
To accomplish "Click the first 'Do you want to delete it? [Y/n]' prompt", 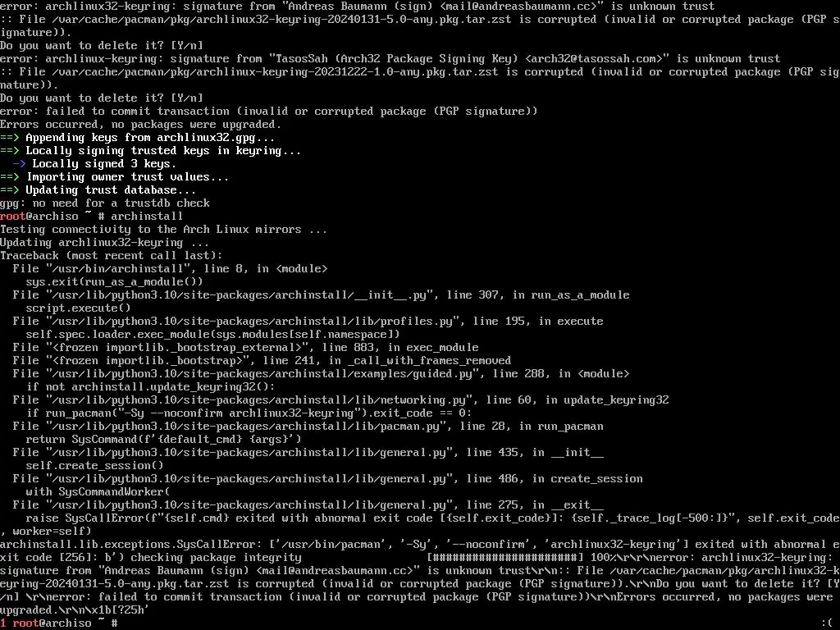I will (x=101, y=46).
